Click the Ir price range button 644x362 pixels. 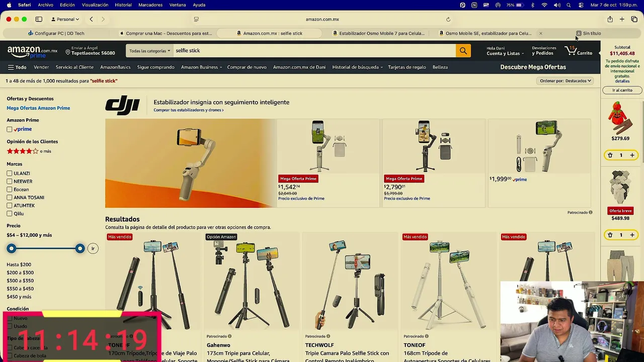[93, 248]
